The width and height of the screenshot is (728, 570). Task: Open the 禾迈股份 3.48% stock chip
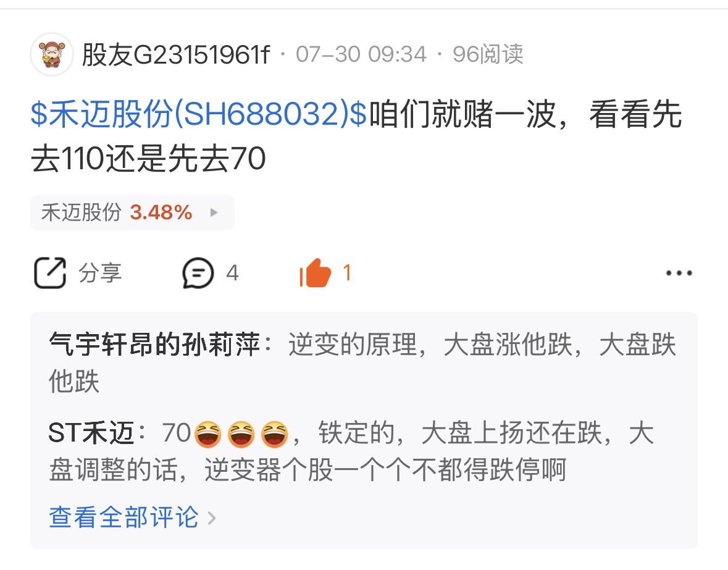[x=132, y=212]
